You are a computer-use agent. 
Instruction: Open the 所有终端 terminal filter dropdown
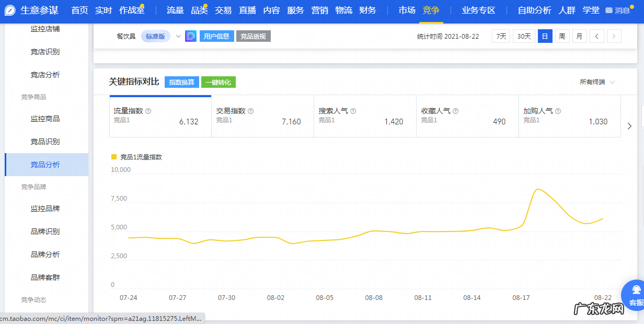tap(596, 82)
